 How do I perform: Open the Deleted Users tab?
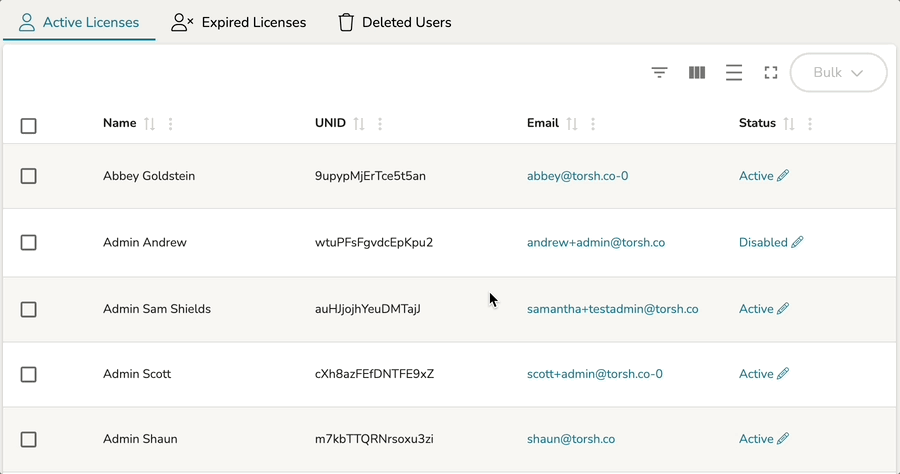point(395,22)
